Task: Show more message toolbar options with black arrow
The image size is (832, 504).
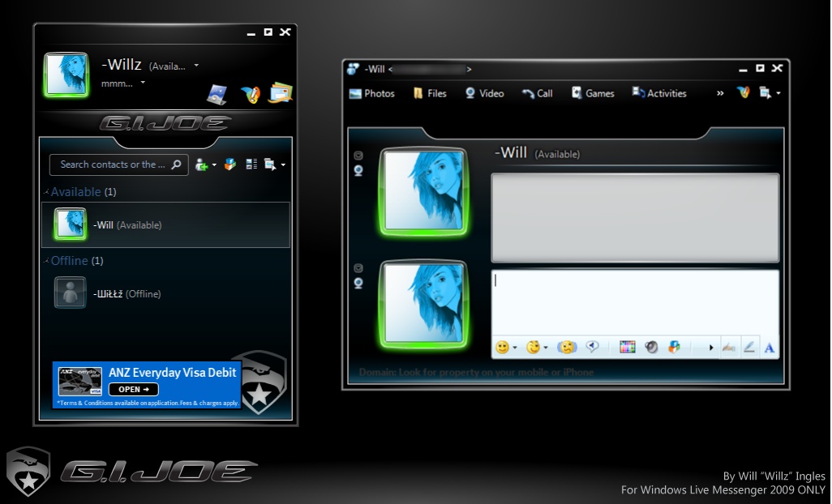Action: (x=711, y=348)
